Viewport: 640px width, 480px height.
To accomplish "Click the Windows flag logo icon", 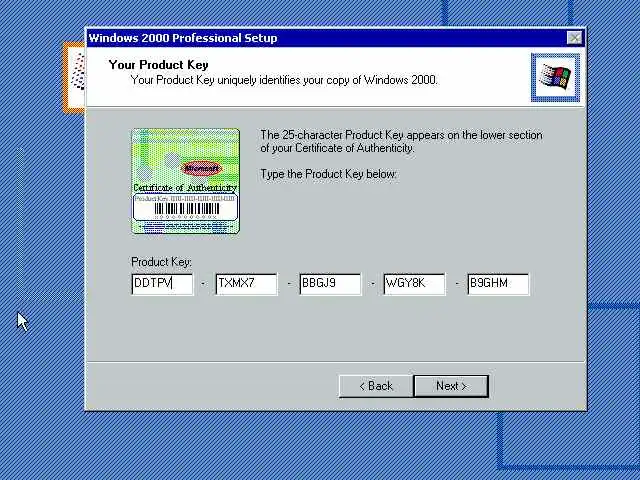I will coord(555,78).
